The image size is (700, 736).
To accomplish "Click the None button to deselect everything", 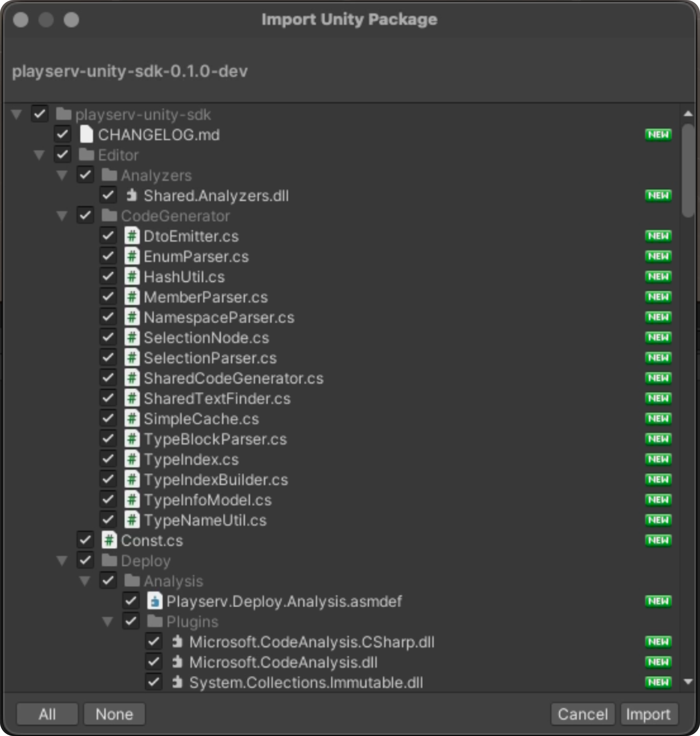I will 114,714.
